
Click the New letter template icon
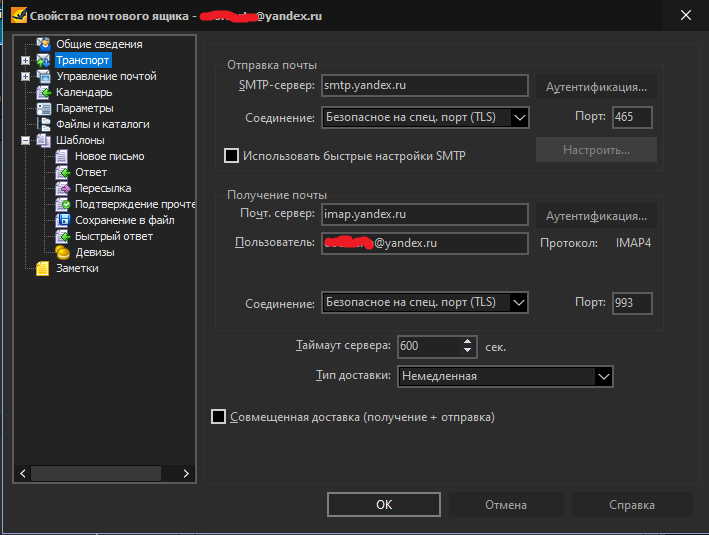[x=62, y=156]
